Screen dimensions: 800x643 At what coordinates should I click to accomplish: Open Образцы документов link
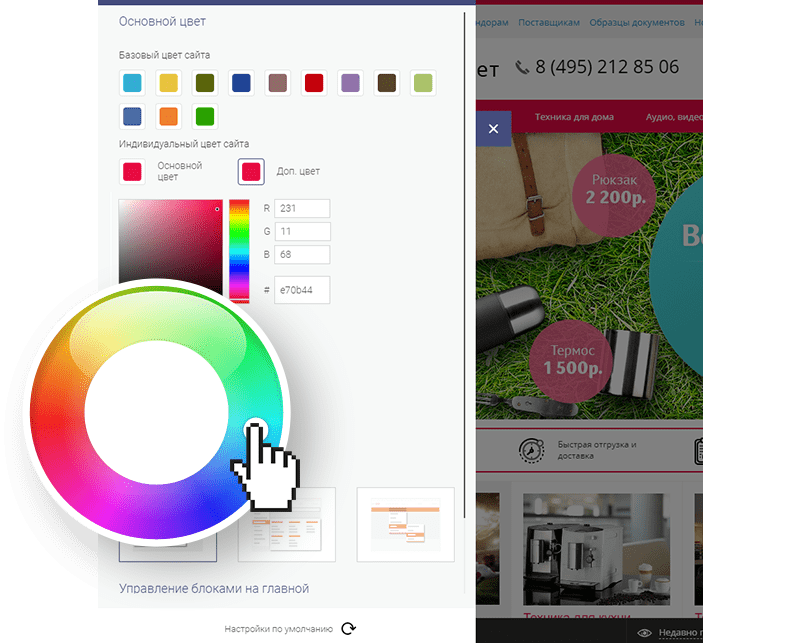click(x=637, y=22)
